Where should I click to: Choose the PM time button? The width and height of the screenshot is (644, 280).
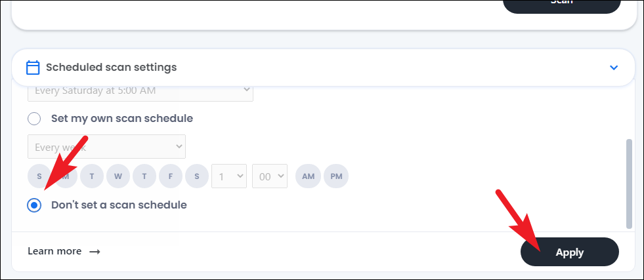click(x=336, y=176)
